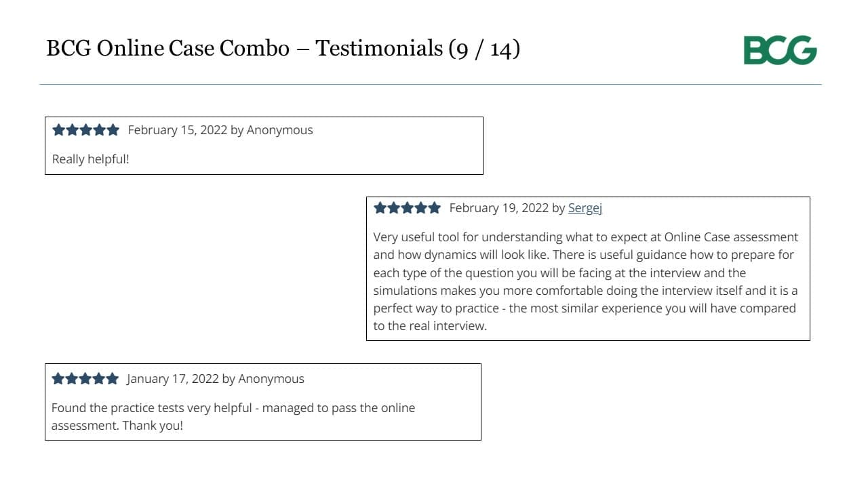Screen dimensions: 868x488
Task: Click the first star of Sergej's review
Action: point(380,208)
